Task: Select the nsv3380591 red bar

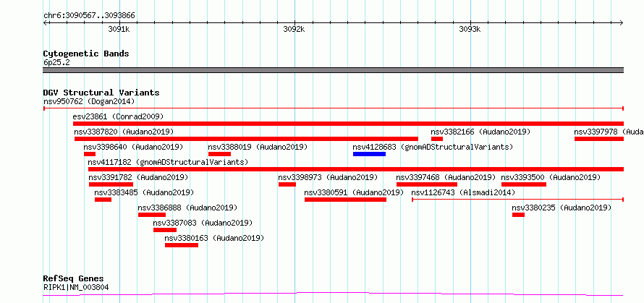Action: point(345,200)
